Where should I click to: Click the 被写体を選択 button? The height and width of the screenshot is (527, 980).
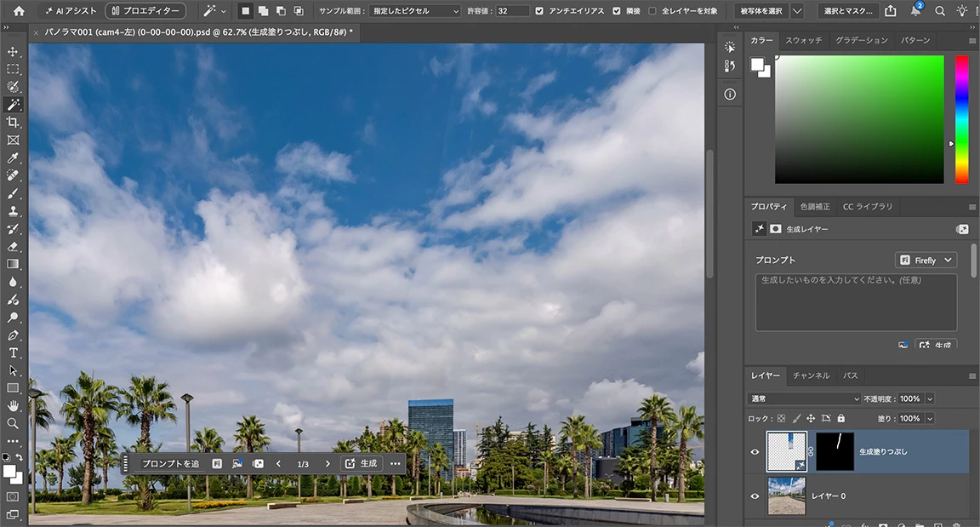pos(761,10)
